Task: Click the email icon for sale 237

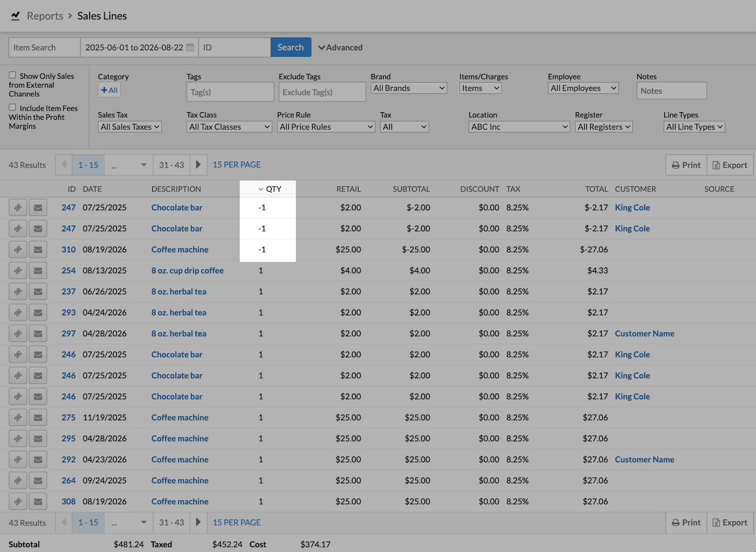Action: click(38, 292)
